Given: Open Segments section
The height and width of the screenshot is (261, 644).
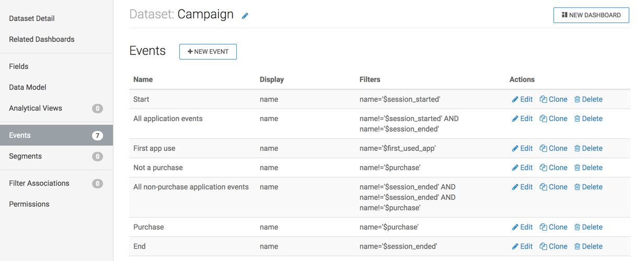Looking at the screenshot, I should click(x=25, y=156).
